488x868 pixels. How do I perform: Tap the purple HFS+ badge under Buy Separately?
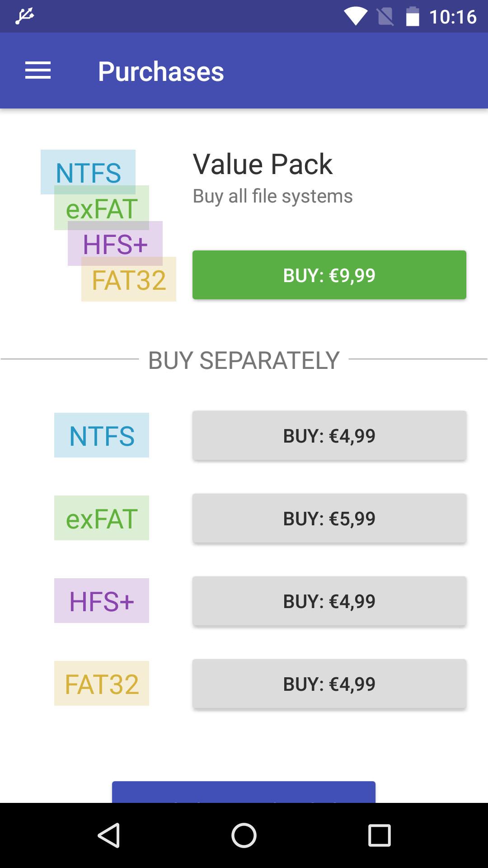tap(102, 601)
